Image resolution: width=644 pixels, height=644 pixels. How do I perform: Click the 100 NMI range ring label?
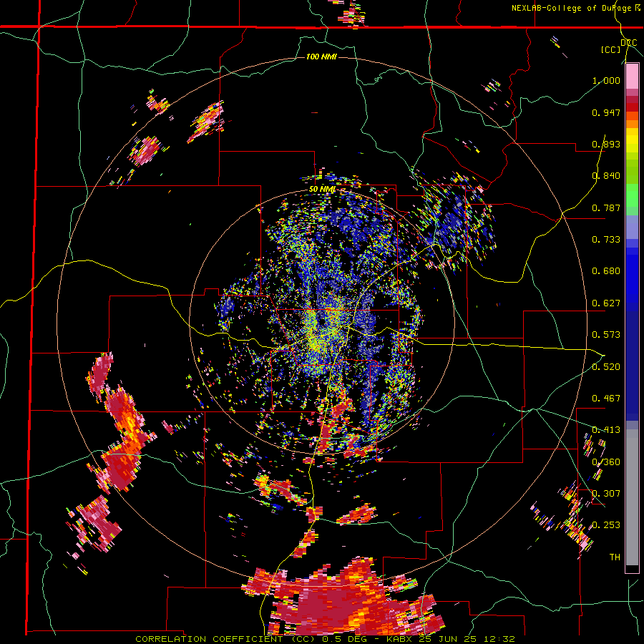click(321, 57)
